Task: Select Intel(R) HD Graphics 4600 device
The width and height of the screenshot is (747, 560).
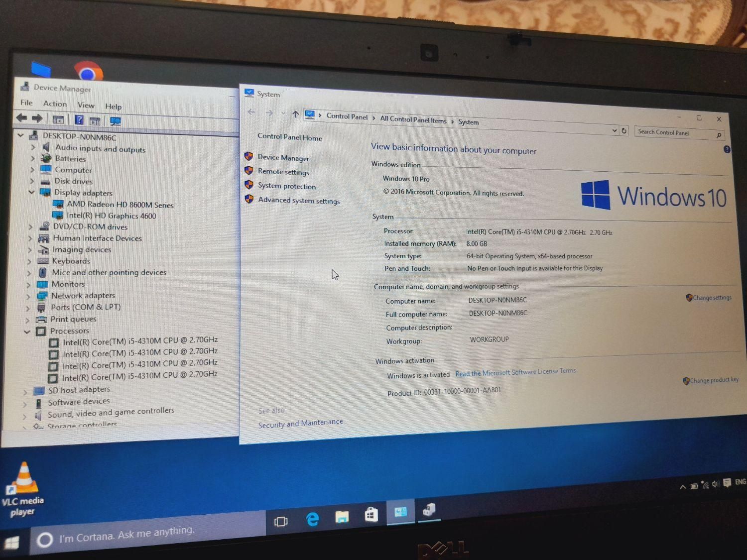Action: coord(111,216)
